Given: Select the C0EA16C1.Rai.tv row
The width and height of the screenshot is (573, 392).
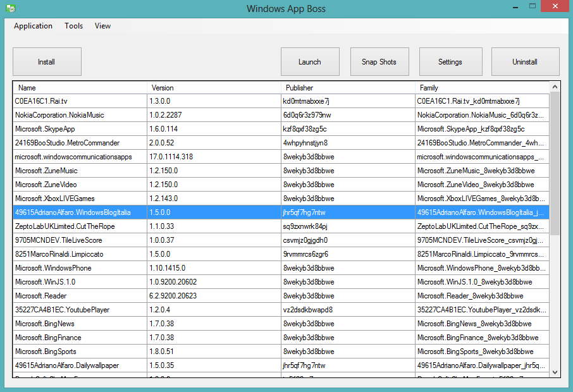Looking at the screenshot, I should pyautogui.click(x=281, y=101).
